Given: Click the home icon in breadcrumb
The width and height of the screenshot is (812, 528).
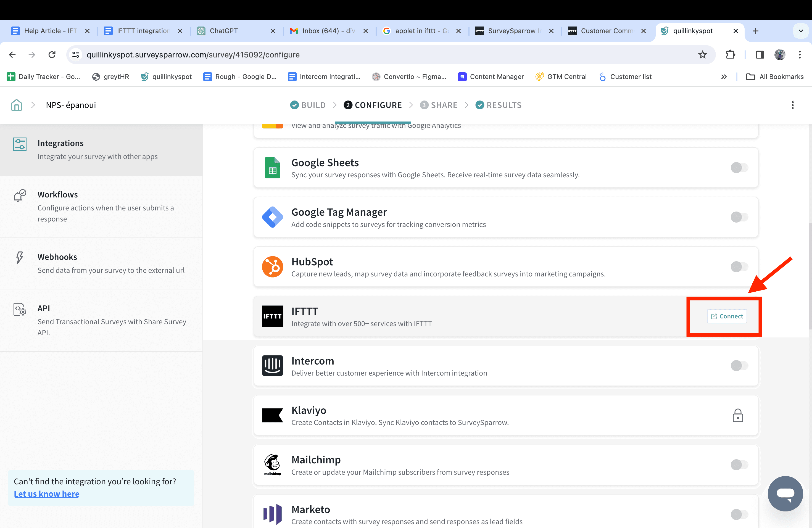Looking at the screenshot, I should pos(16,105).
